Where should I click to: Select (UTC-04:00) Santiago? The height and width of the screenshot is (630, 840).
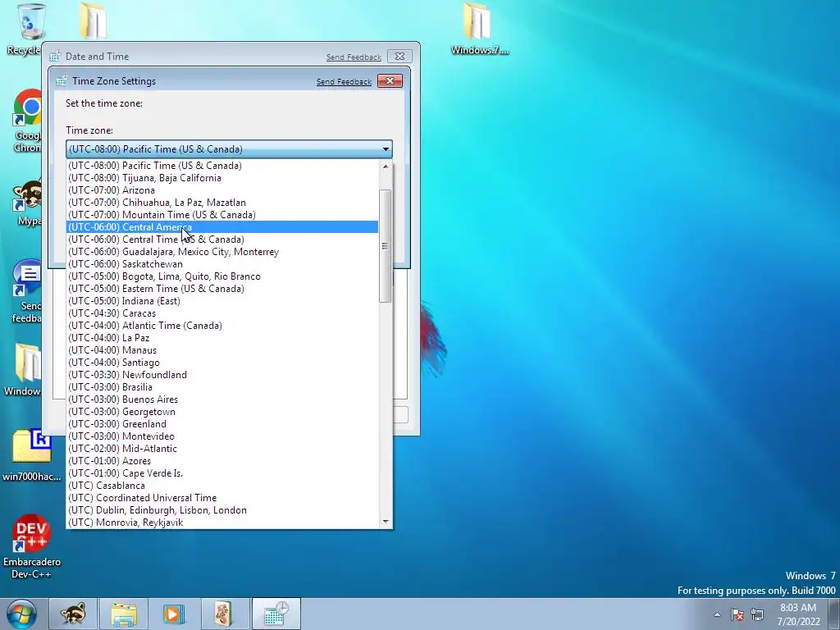click(222, 363)
